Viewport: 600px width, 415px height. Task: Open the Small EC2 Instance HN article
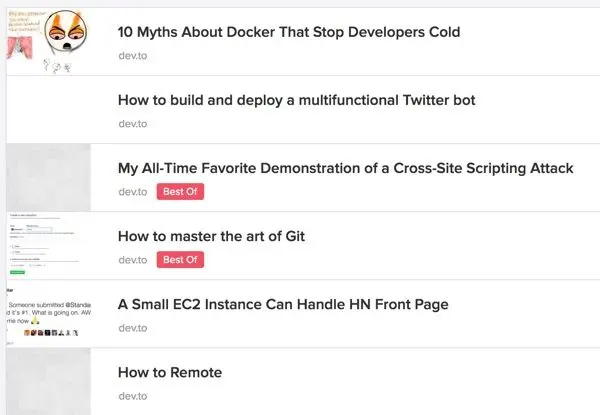(283, 304)
